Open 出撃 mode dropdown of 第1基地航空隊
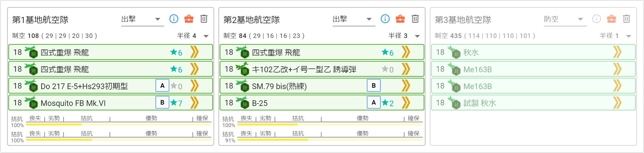 (x=142, y=19)
